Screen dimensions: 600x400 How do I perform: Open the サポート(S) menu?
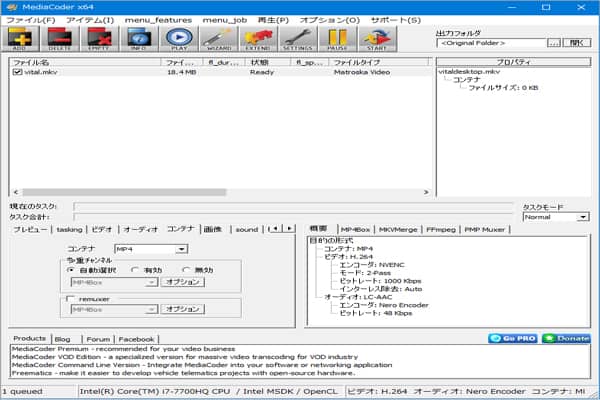coord(396,20)
